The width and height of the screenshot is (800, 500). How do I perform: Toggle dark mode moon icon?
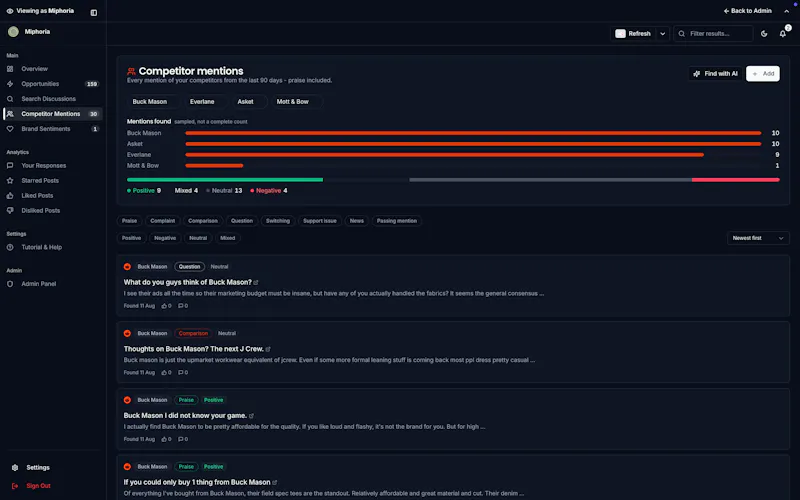click(764, 34)
